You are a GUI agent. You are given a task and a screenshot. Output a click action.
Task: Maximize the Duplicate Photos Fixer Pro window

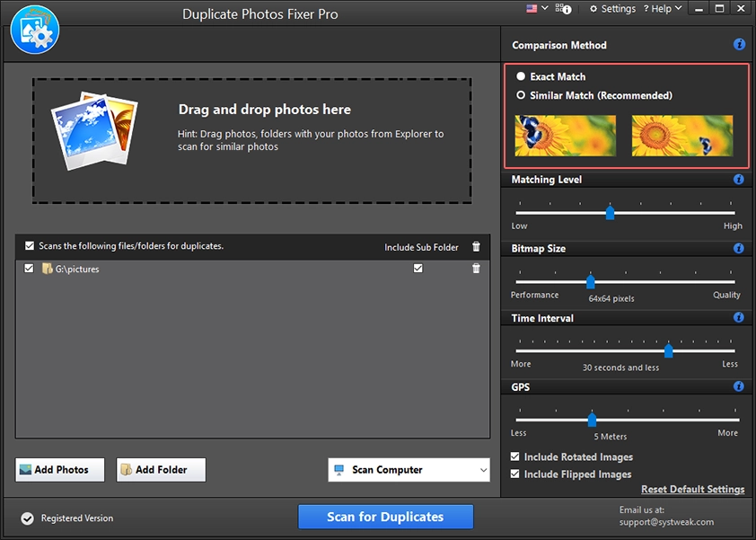point(720,9)
